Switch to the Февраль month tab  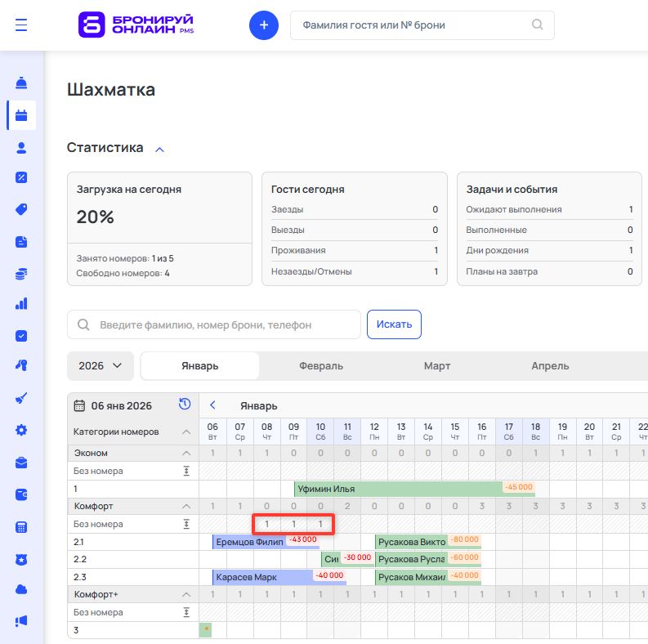[320, 366]
